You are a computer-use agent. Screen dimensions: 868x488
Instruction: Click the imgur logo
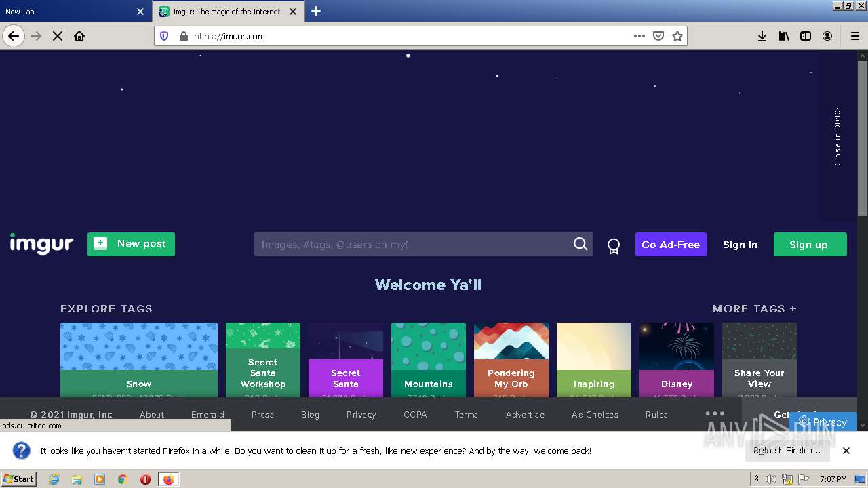click(41, 244)
